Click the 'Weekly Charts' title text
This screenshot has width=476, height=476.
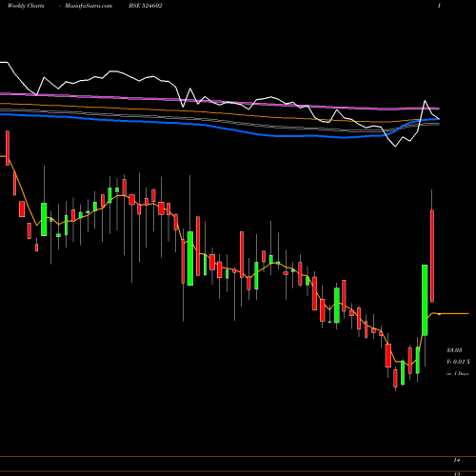pyautogui.click(x=26, y=6)
